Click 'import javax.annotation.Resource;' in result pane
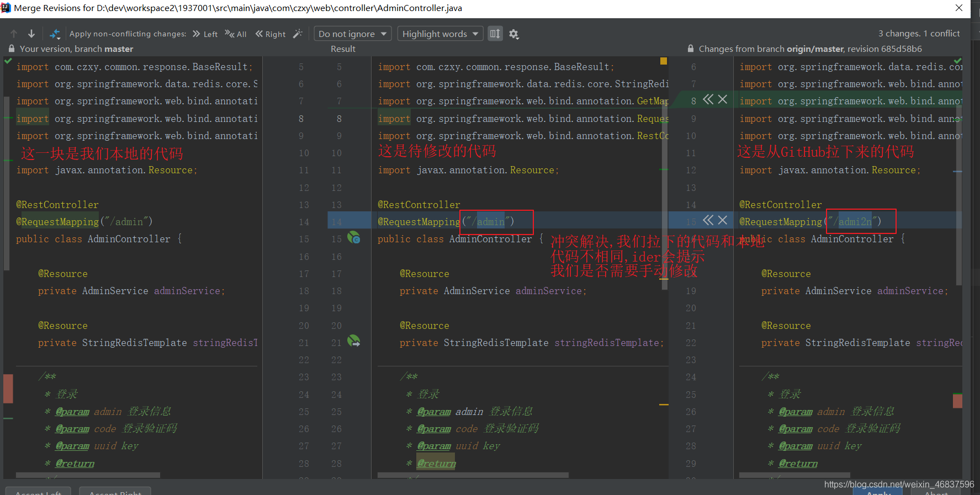The image size is (980, 495). pos(469,170)
